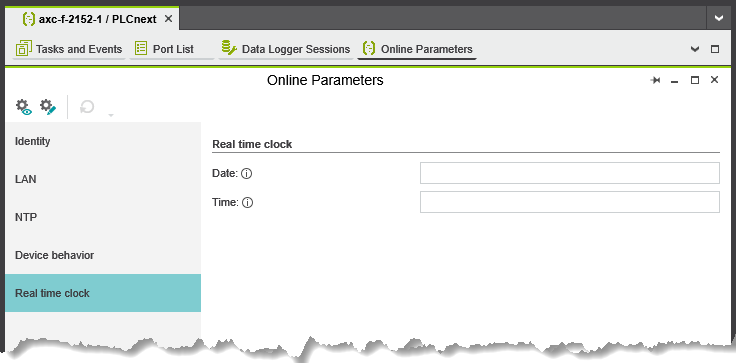Switch to the Port List tab
The image size is (736, 363).
click(171, 49)
